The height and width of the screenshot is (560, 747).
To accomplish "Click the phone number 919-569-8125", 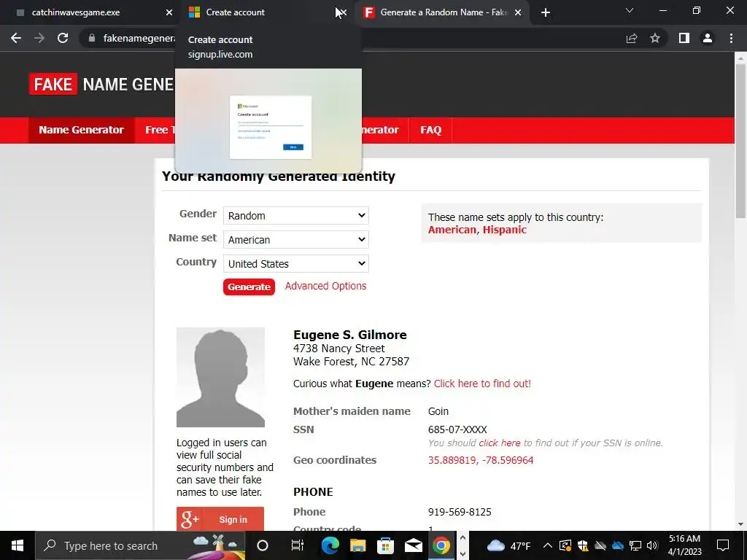I will tap(460, 512).
